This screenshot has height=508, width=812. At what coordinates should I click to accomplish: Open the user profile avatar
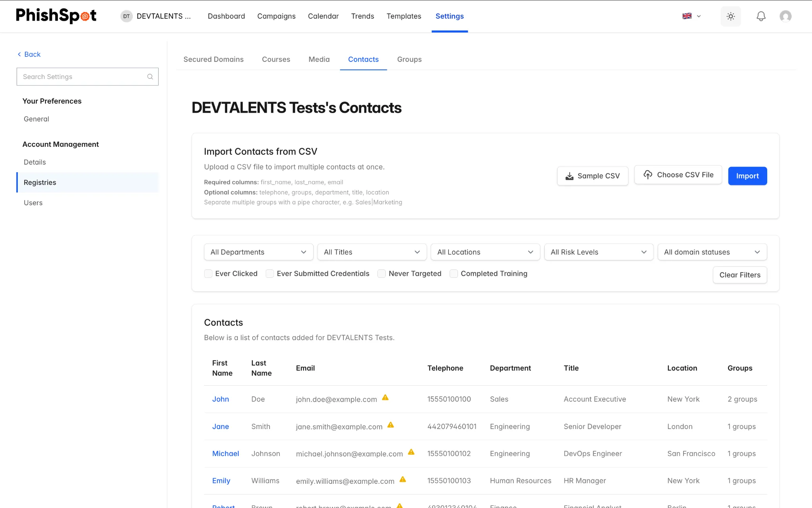pyautogui.click(x=785, y=16)
